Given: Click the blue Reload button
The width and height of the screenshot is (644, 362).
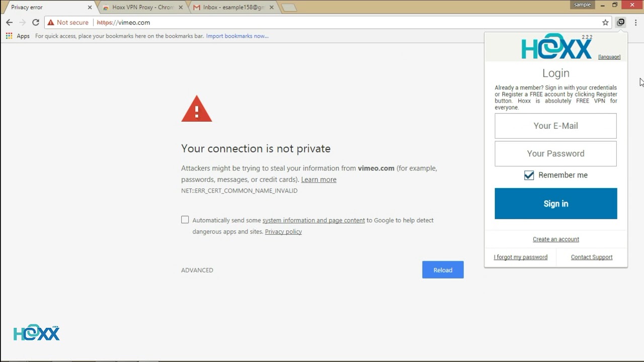Looking at the screenshot, I should 443,270.
